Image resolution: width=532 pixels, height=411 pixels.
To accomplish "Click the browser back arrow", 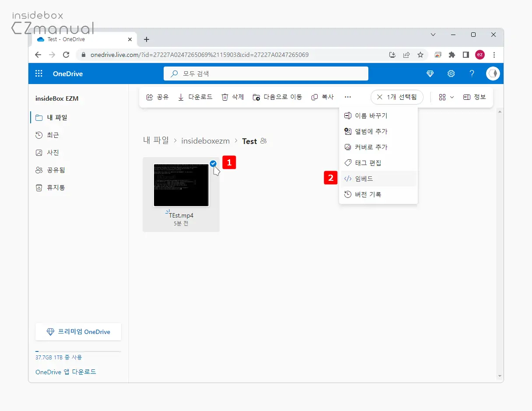I will pos(38,55).
